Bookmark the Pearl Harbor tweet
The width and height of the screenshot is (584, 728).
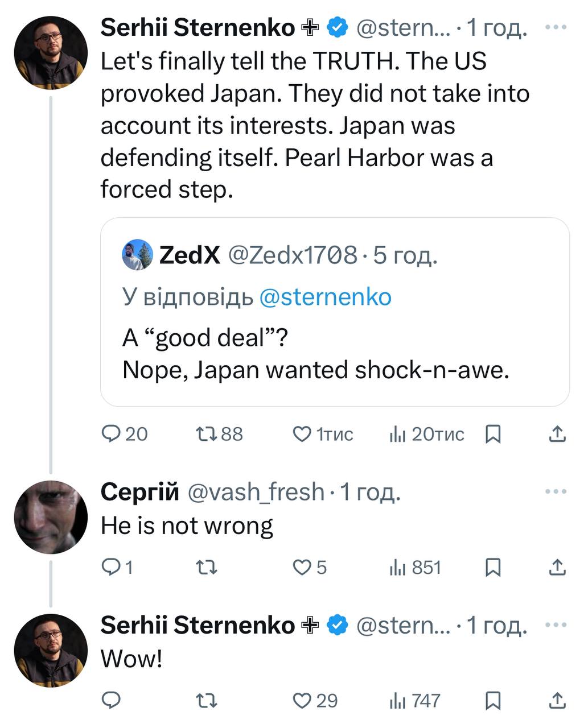pos(493,435)
